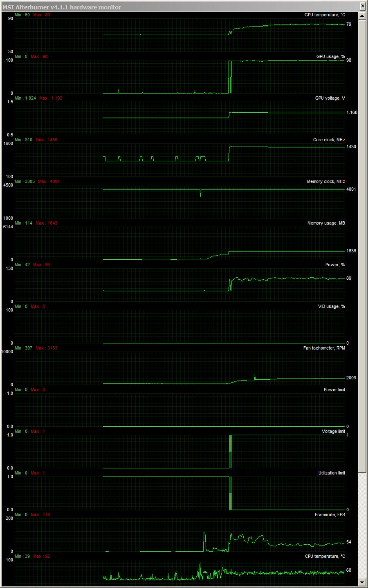Select the VID usage, % graph label
The image size is (368, 588).
(331, 306)
